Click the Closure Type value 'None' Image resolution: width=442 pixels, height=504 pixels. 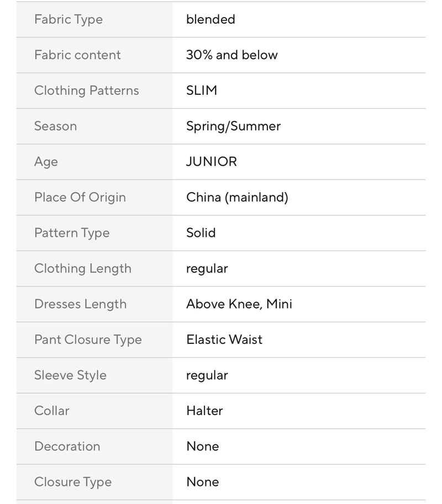(203, 482)
